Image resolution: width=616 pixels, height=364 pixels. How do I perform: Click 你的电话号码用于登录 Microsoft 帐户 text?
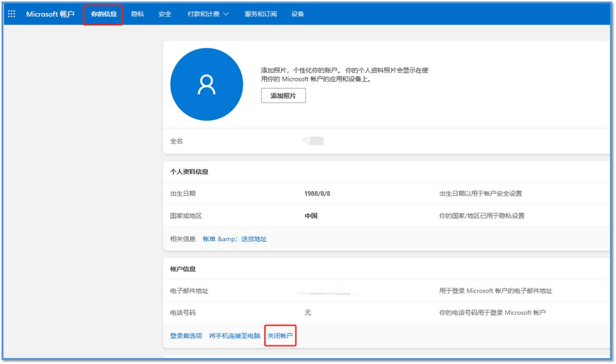coord(492,312)
